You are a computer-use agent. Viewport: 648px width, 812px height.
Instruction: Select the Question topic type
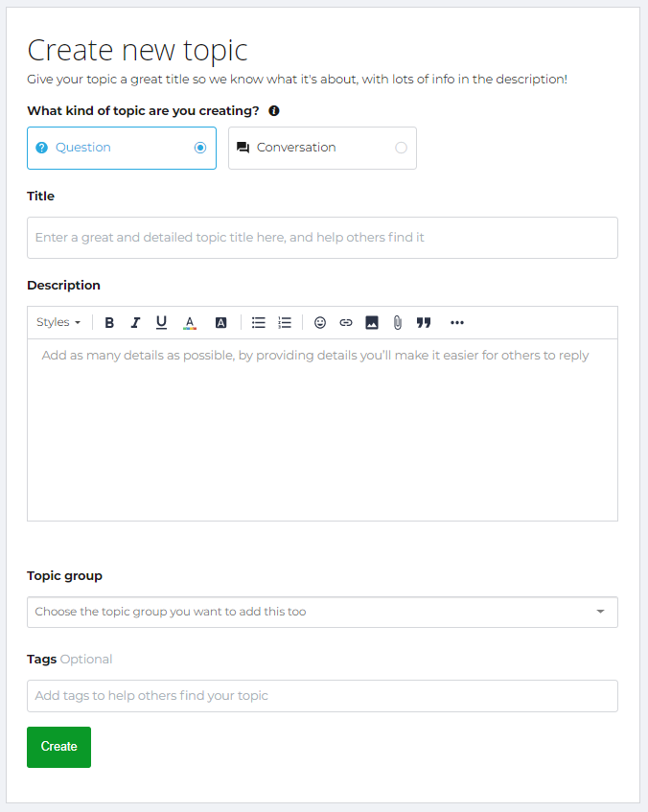[x=122, y=148]
